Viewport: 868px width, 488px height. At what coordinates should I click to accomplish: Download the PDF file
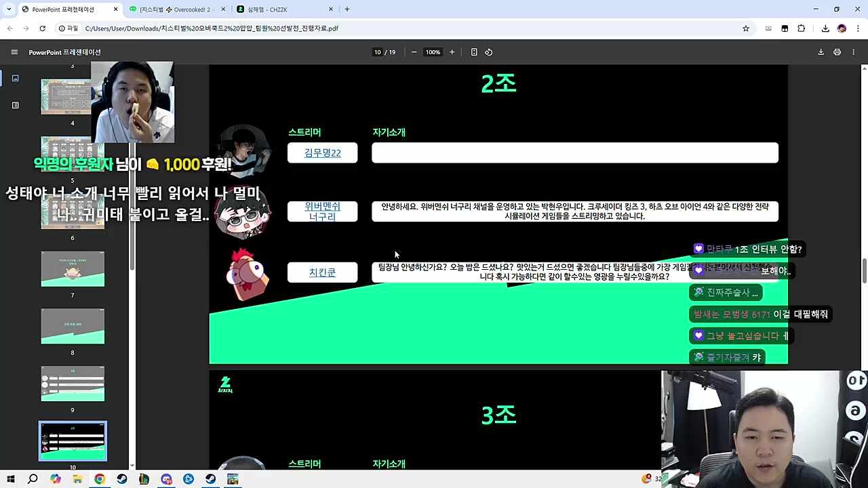pos(821,52)
